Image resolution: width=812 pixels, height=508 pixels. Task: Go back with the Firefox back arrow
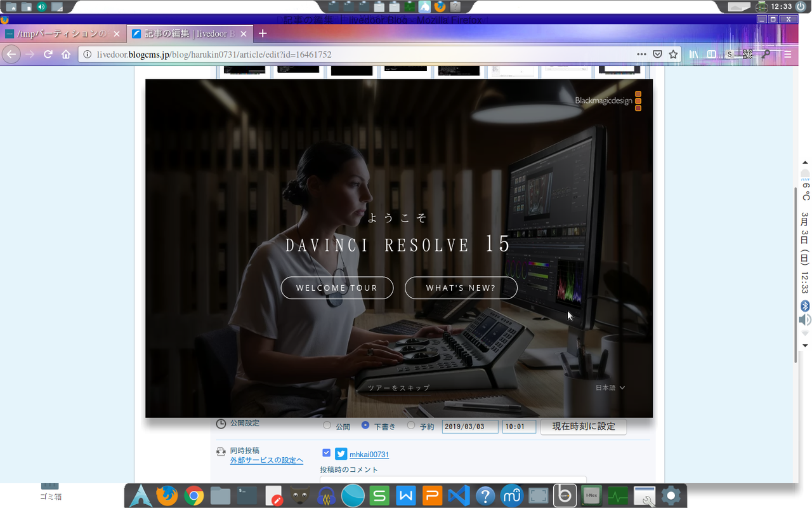point(11,54)
